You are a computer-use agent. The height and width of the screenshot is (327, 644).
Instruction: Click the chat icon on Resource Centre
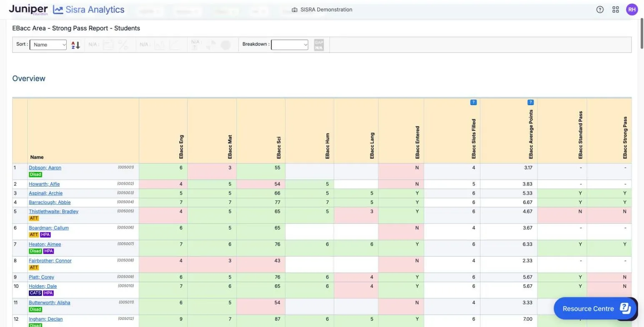tap(625, 308)
